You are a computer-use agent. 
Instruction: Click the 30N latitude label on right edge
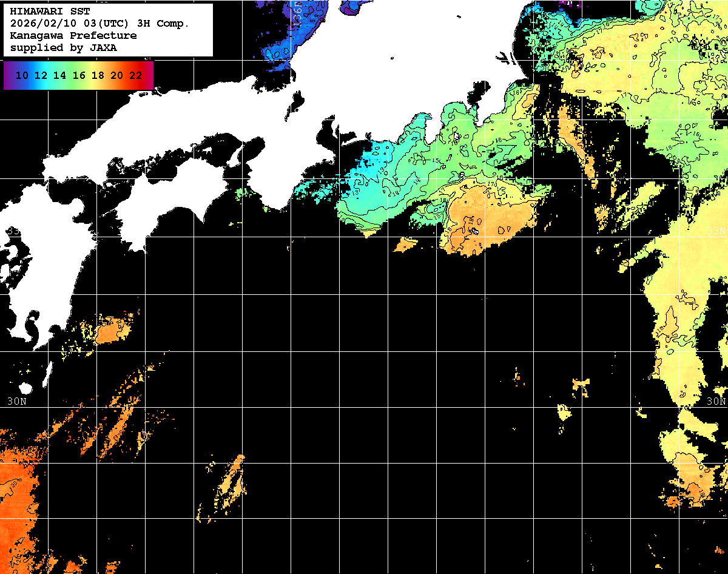[x=716, y=402]
